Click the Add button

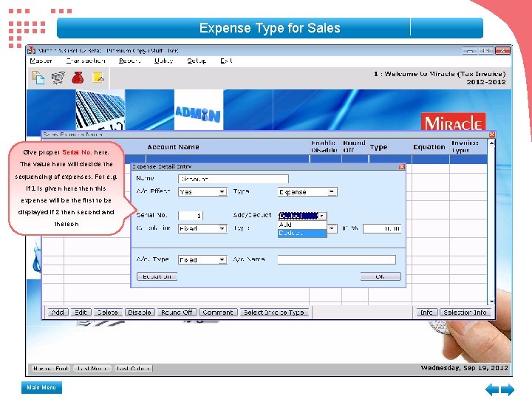(58, 313)
